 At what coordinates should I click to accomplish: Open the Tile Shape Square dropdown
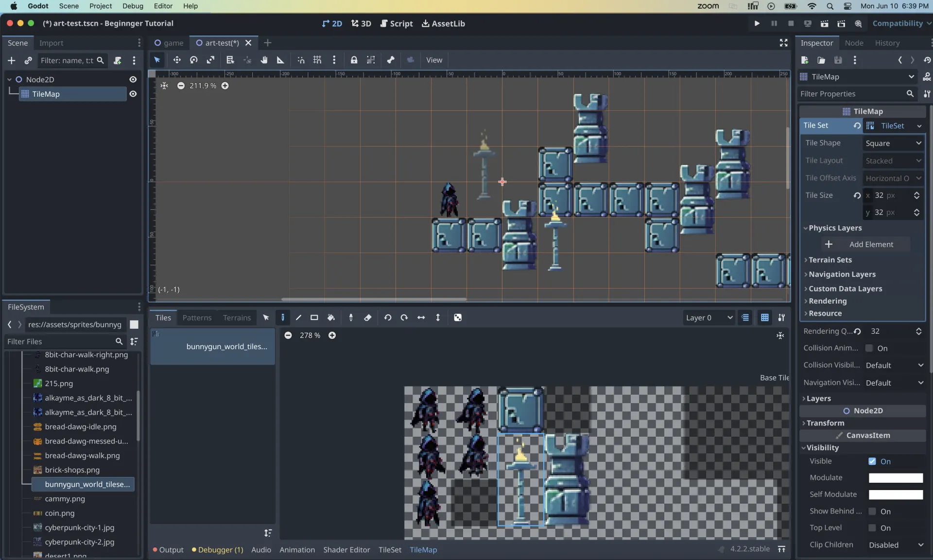pyautogui.click(x=893, y=143)
